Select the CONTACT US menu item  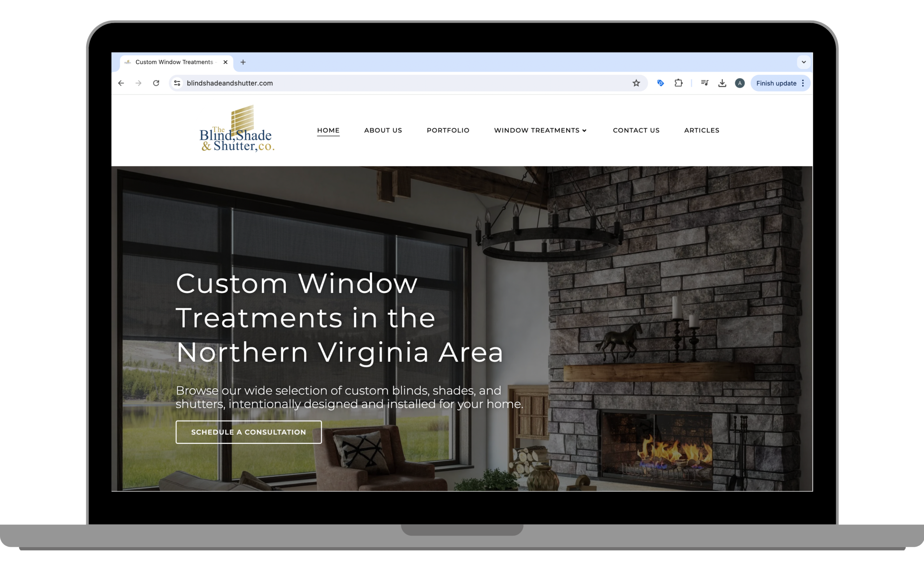(635, 130)
